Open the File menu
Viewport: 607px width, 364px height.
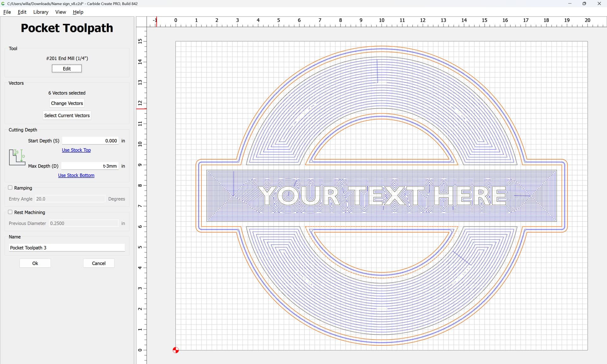tap(7, 12)
